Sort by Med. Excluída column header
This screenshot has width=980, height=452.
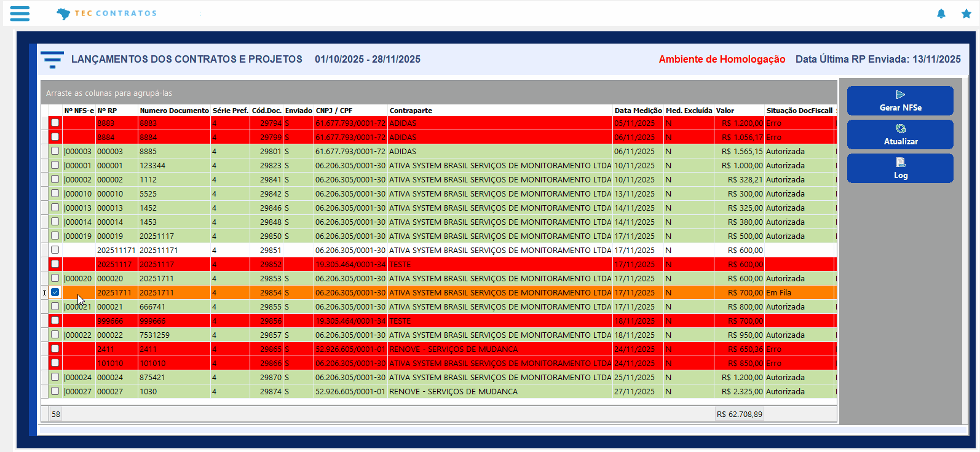[689, 111]
